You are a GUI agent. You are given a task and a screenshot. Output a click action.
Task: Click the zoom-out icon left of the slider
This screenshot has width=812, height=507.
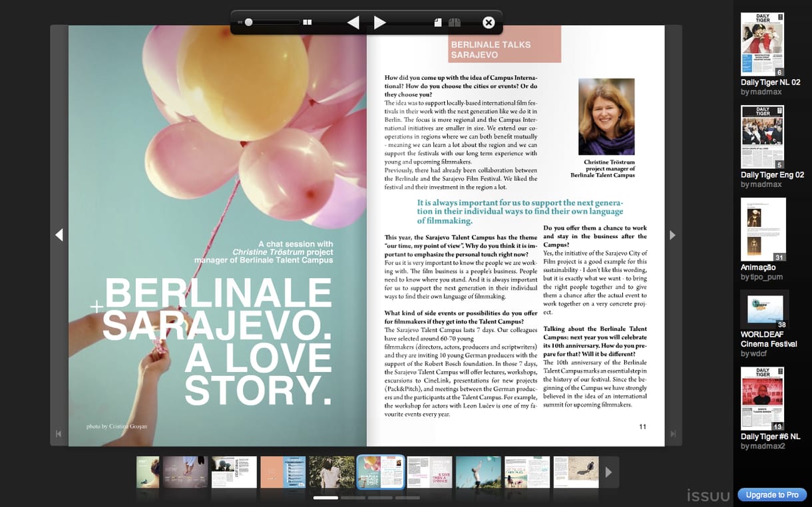coord(240,22)
